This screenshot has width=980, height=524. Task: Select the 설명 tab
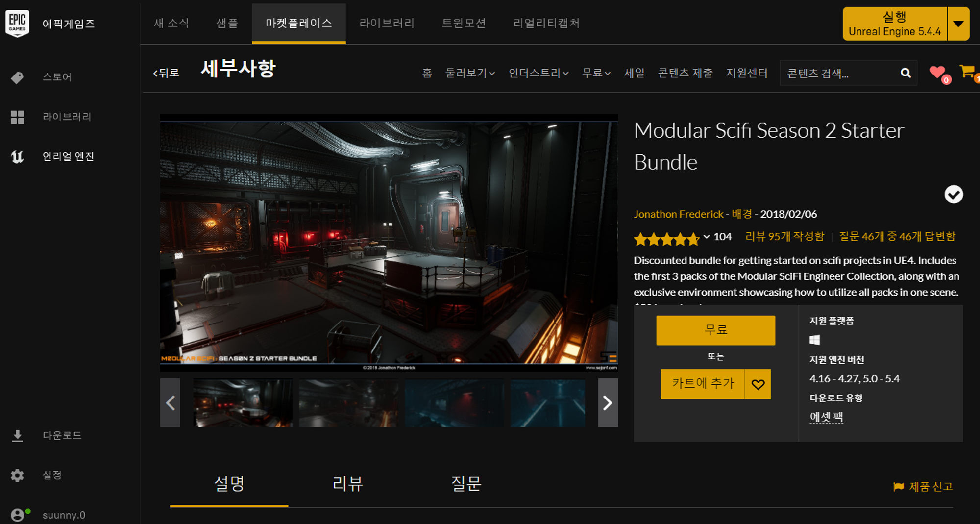point(229,484)
